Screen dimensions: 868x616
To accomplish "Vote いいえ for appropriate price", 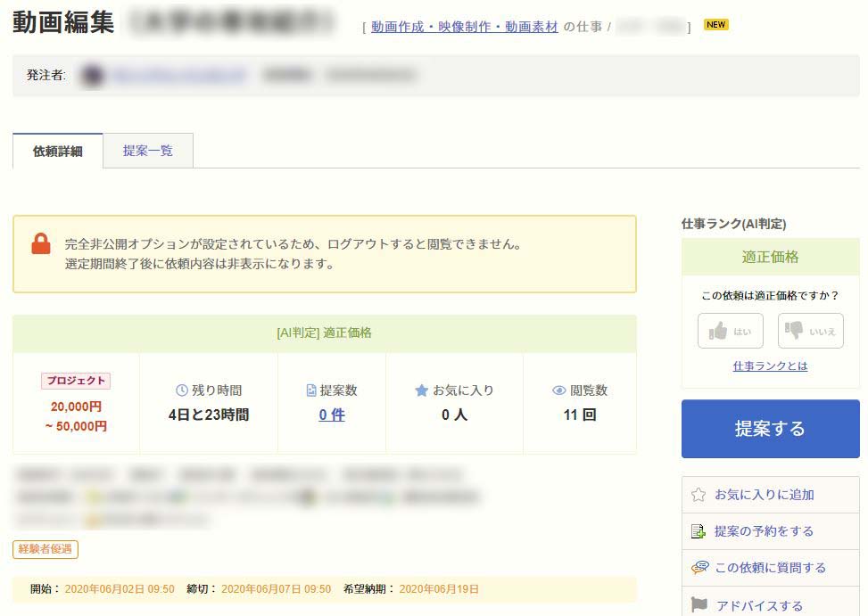I will 810,331.
